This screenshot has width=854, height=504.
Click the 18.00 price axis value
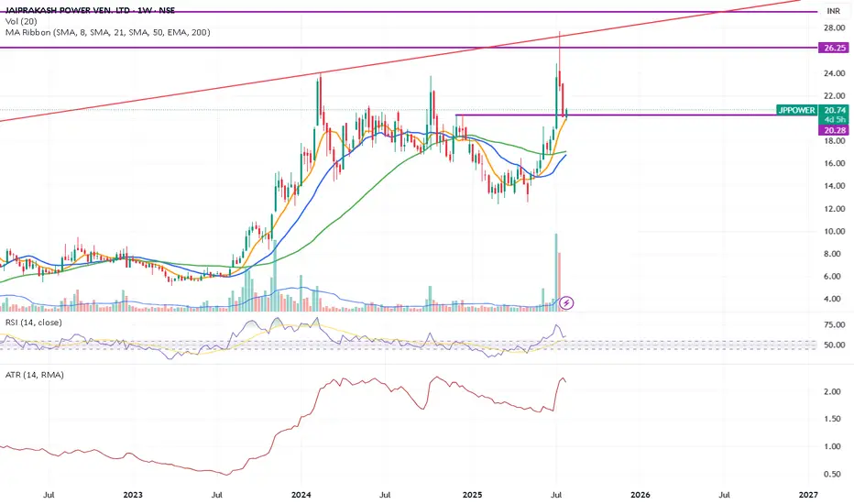pyautogui.click(x=835, y=141)
